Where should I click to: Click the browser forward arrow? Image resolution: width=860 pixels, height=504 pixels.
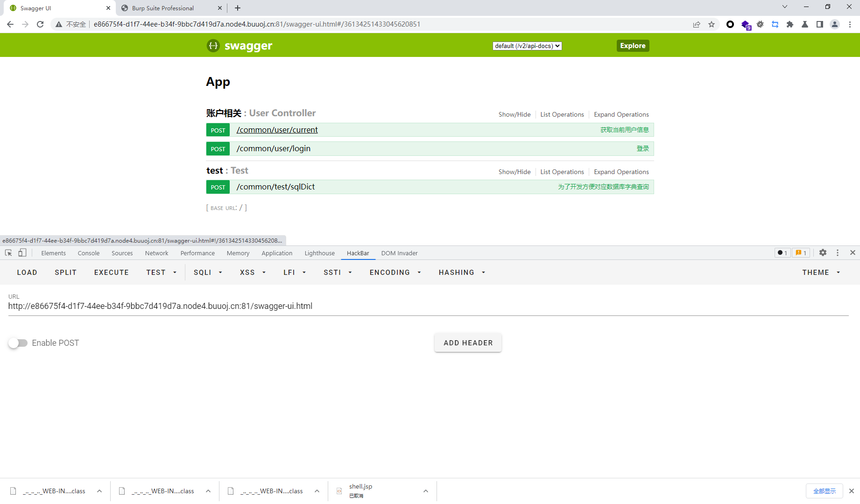(x=25, y=24)
